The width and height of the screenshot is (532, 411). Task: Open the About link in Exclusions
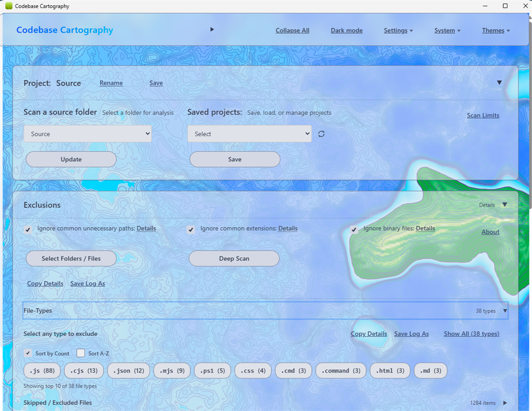point(490,232)
